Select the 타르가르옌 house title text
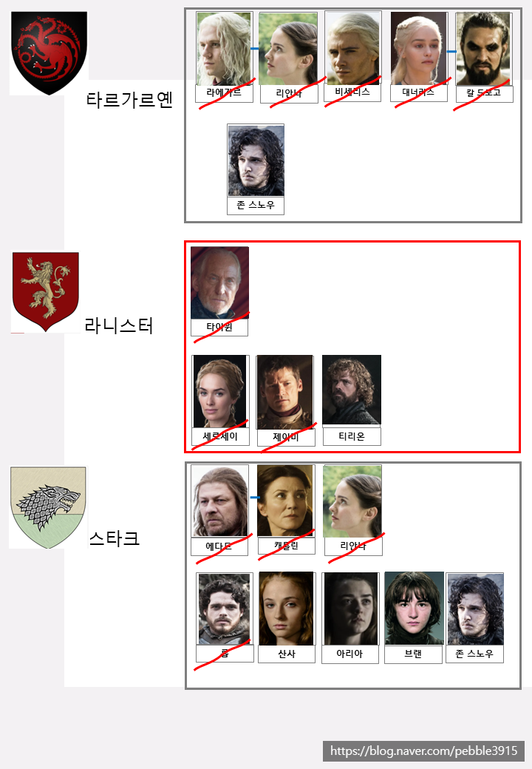The image size is (532, 769). [x=130, y=100]
